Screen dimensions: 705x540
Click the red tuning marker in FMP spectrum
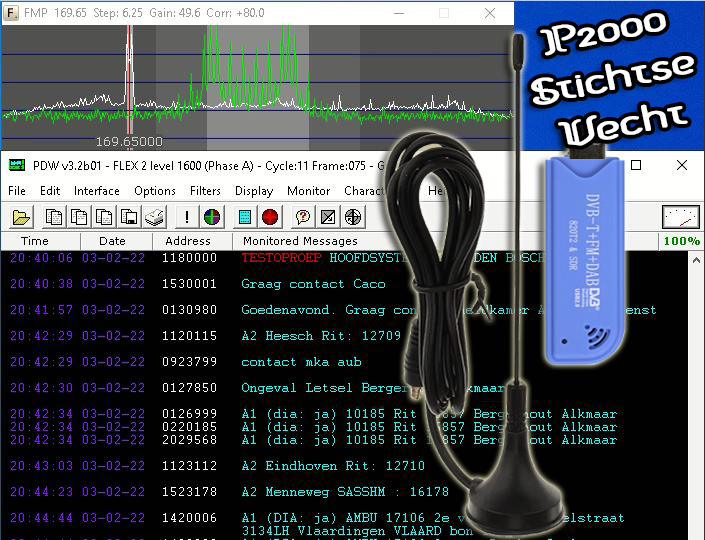click(x=129, y=81)
